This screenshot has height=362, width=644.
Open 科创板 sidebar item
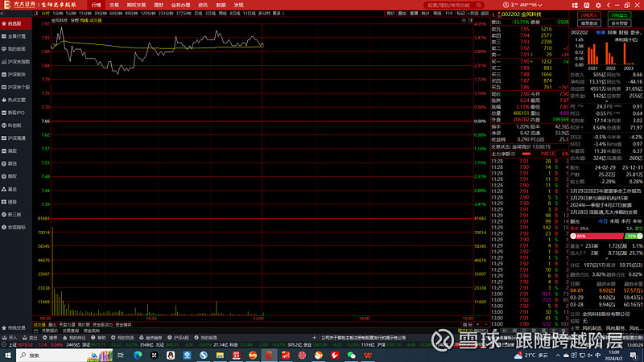pyautogui.click(x=12, y=125)
